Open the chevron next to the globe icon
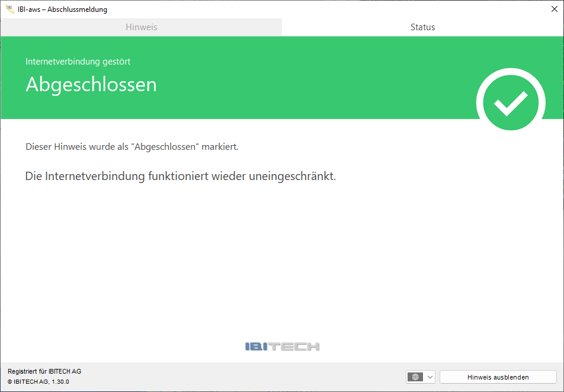 tap(430, 377)
